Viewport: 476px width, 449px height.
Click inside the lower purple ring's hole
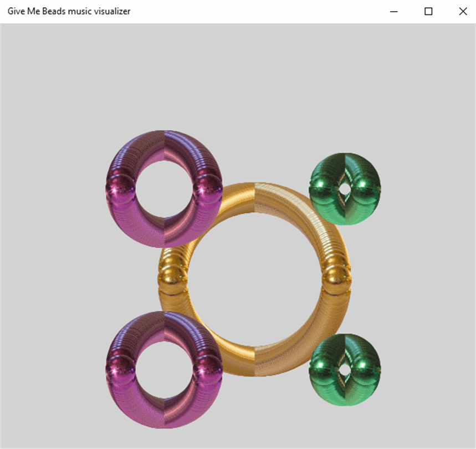tap(164, 370)
